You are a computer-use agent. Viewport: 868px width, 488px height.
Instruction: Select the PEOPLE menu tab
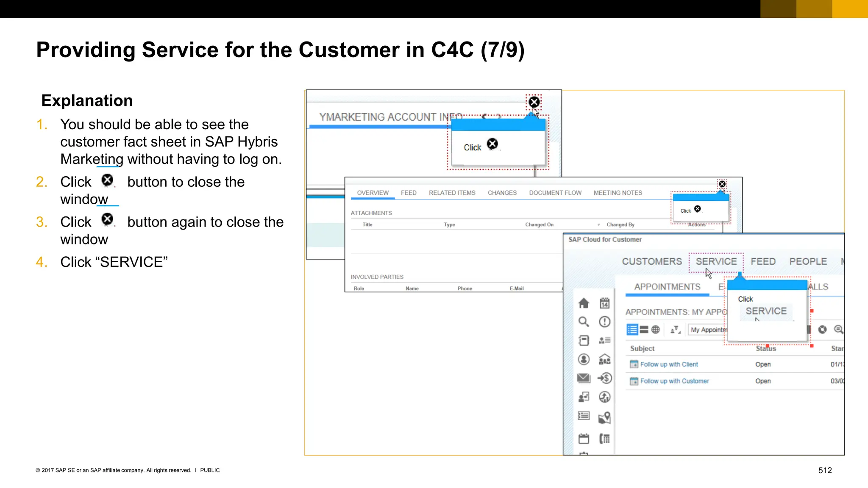(x=808, y=261)
